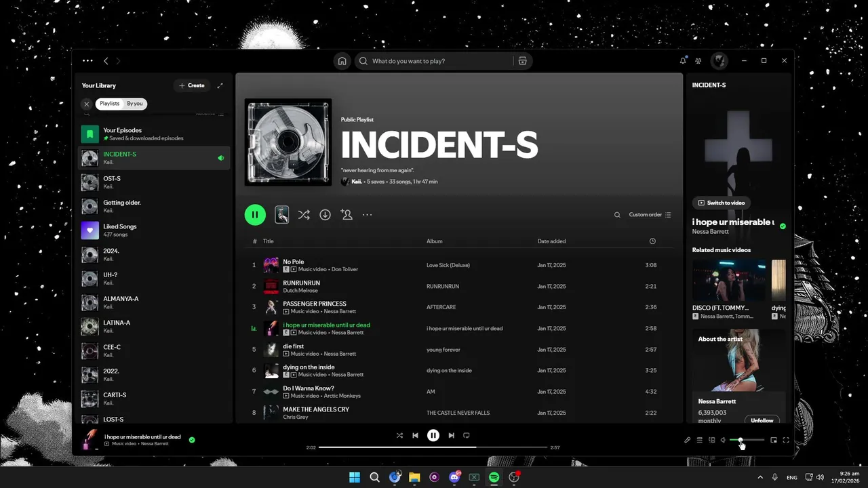This screenshot has height=488, width=868.
Task: Open more options for the playlist
Action: point(368,215)
